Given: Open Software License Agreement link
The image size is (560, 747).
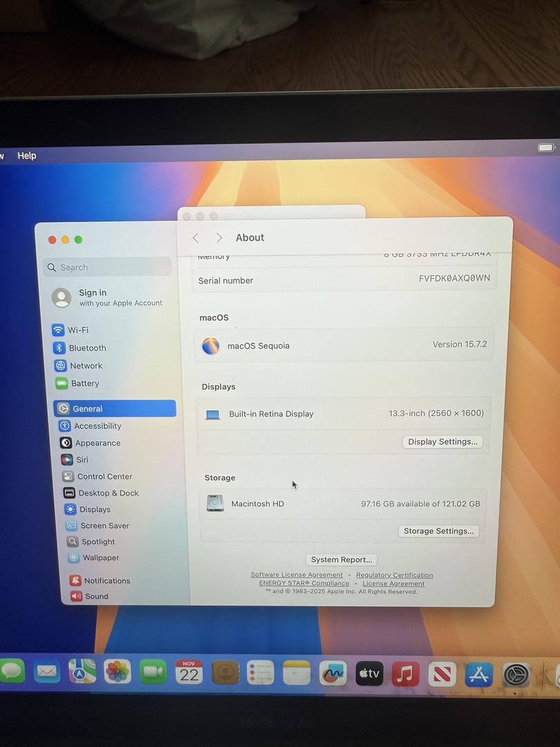Looking at the screenshot, I should (x=297, y=575).
